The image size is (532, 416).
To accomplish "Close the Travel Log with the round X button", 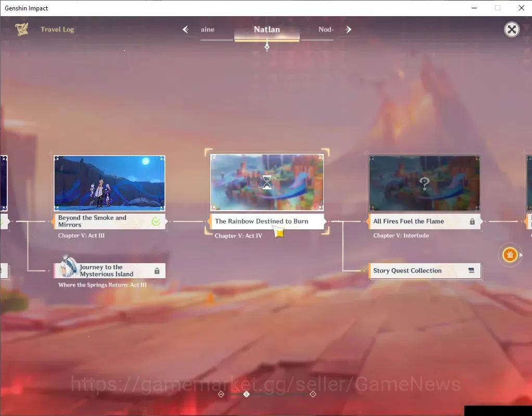I will click(512, 30).
